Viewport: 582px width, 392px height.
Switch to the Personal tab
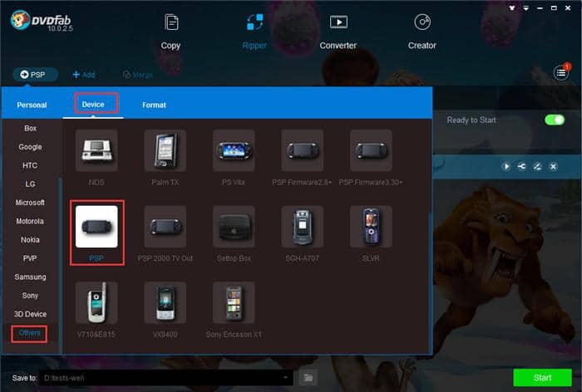[x=32, y=105]
